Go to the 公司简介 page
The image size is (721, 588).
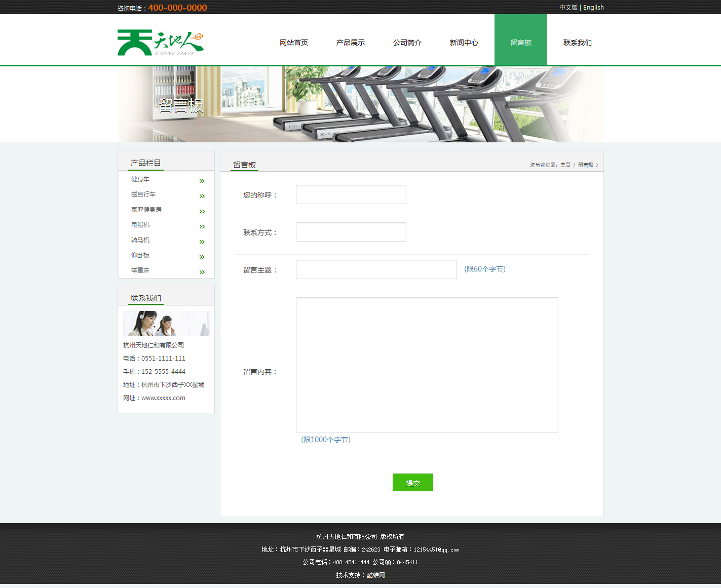[407, 43]
